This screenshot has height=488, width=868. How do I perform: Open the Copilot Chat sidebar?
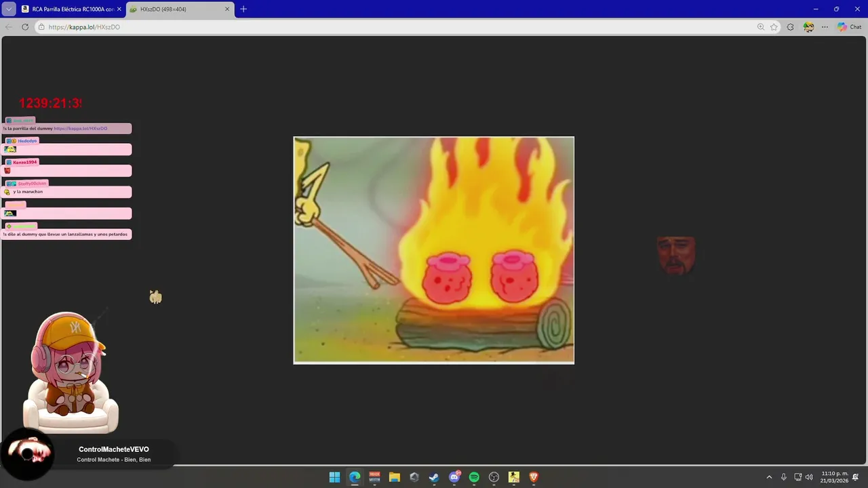[x=850, y=27]
